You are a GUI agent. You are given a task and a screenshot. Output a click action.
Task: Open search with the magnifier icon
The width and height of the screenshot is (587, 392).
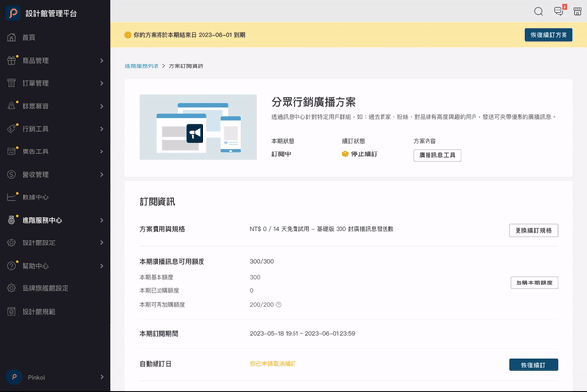(538, 11)
